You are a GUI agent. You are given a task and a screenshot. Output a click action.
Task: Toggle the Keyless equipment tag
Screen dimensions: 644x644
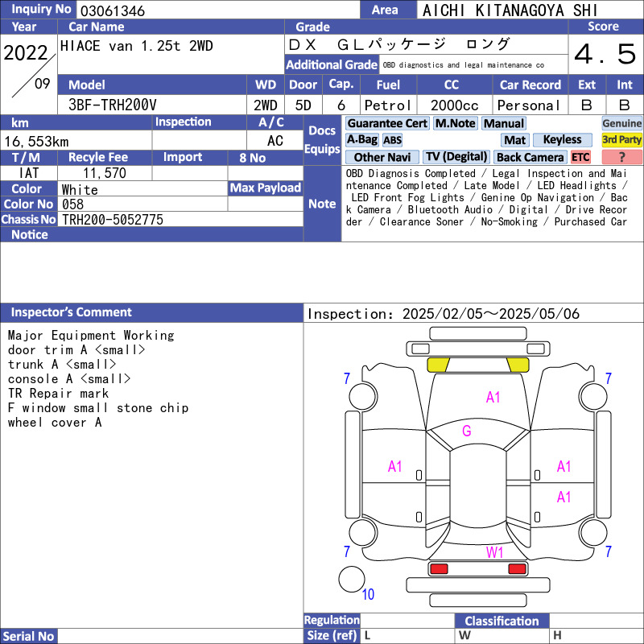point(562,140)
